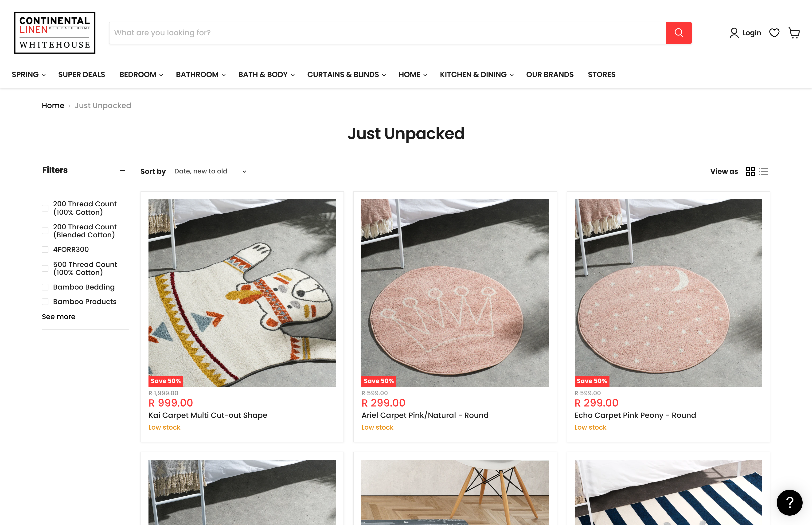The width and height of the screenshot is (812, 525).
Task: Expand the BEDROOM navigation dropdown
Action: [x=140, y=74]
